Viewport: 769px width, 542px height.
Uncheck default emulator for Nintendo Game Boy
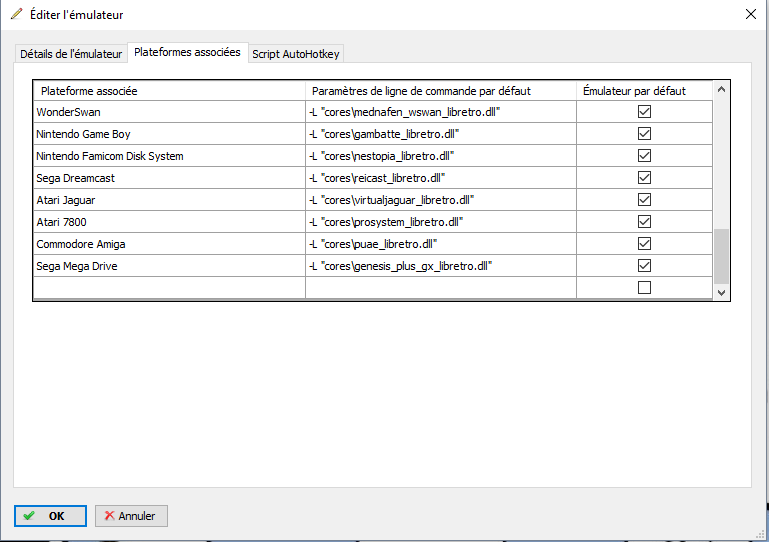coord(644,133)
